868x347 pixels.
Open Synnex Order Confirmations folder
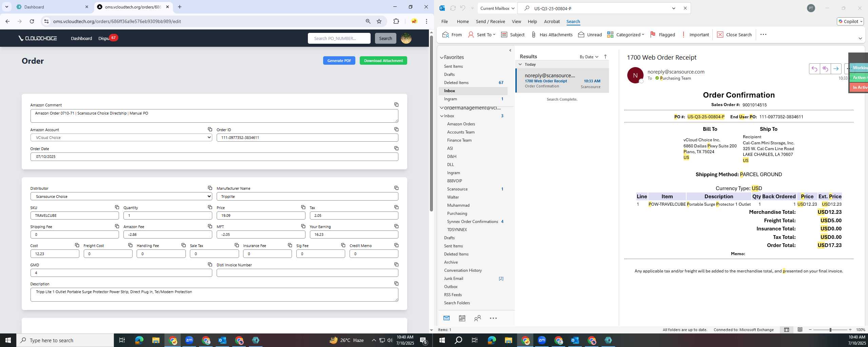coord(472,222)
